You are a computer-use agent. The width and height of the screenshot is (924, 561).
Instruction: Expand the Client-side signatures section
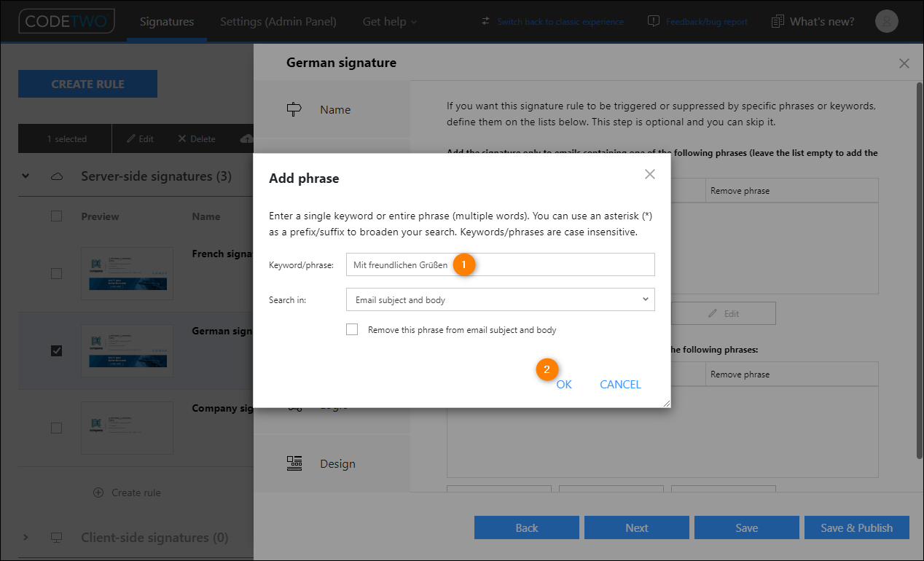pos(26,538)
